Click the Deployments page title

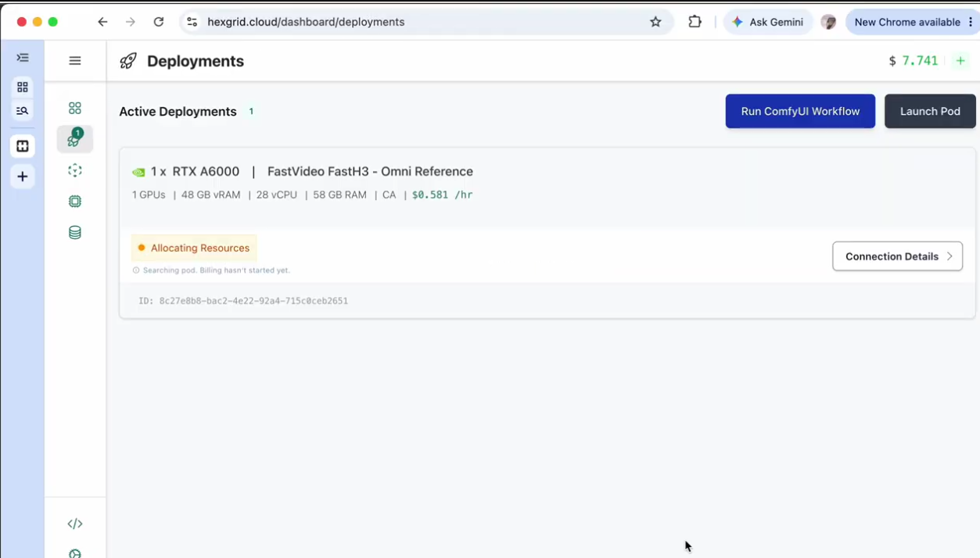[x=196, y=61]
